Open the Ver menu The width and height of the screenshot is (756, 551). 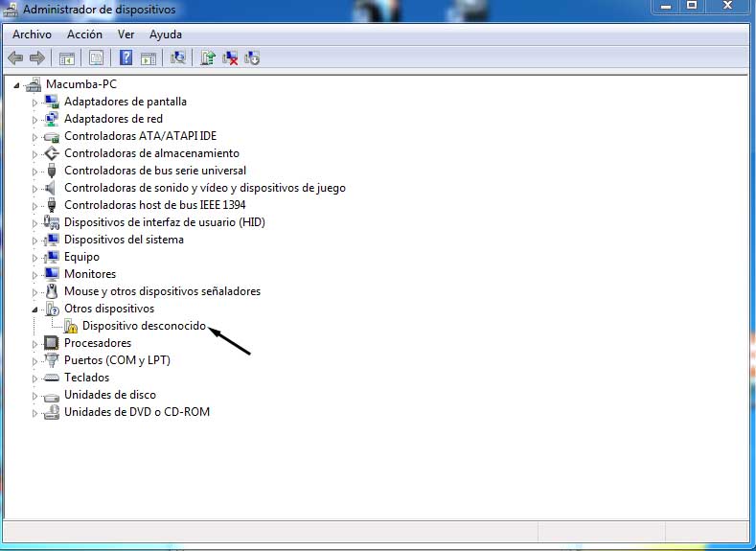tap(126, 34)
